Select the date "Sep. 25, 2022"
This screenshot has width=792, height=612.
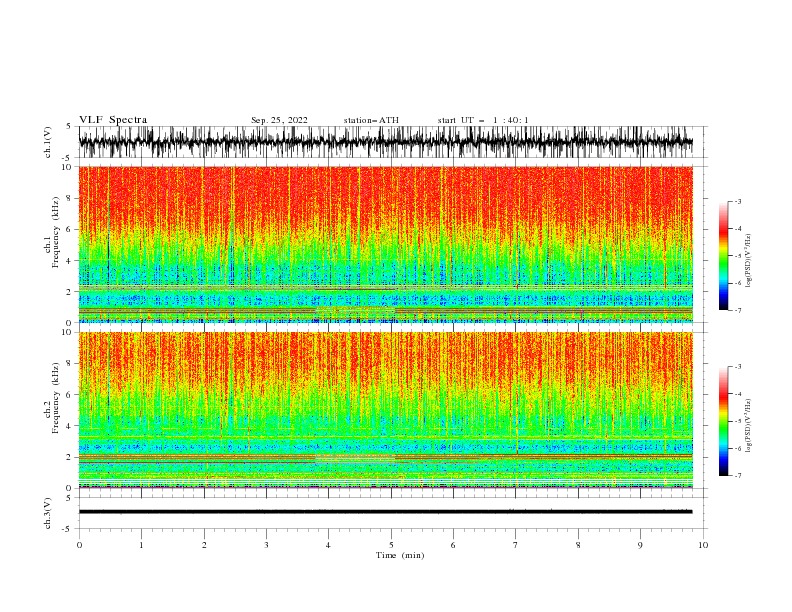pos(279,120)
